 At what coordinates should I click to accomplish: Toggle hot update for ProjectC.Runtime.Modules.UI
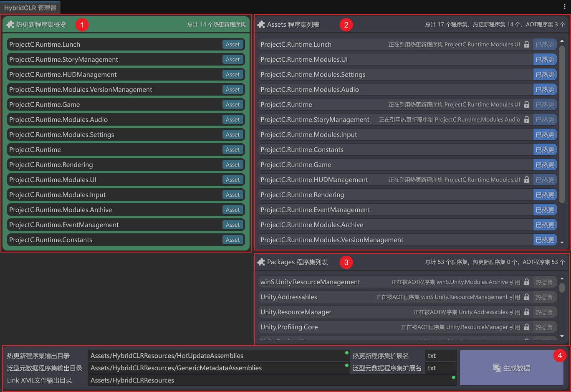click(545, 60)
